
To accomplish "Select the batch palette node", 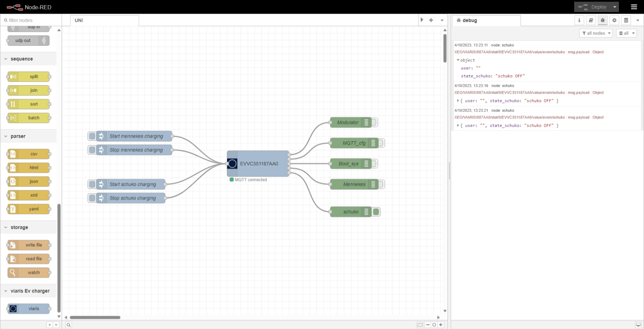I will 28,118.
